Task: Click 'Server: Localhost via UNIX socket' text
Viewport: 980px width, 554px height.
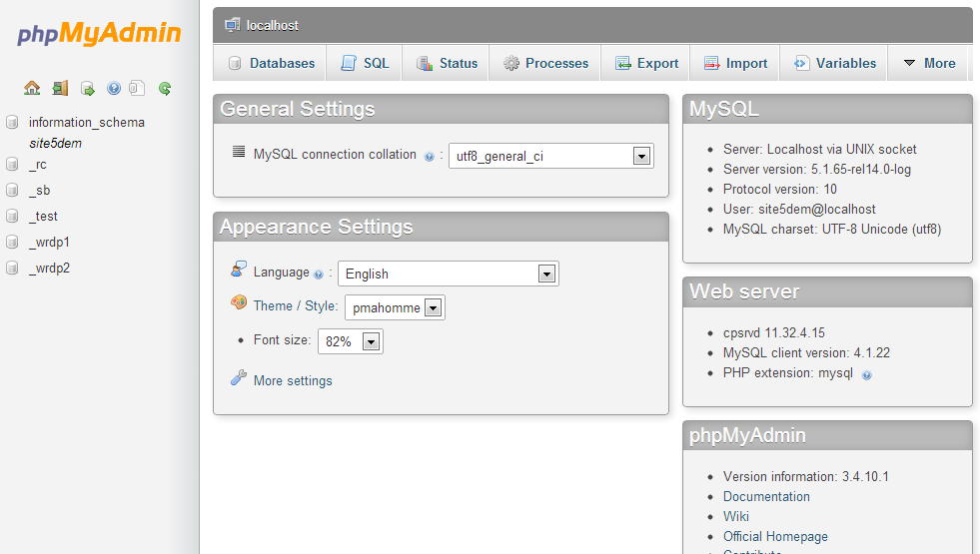Action: pos(819,150)
